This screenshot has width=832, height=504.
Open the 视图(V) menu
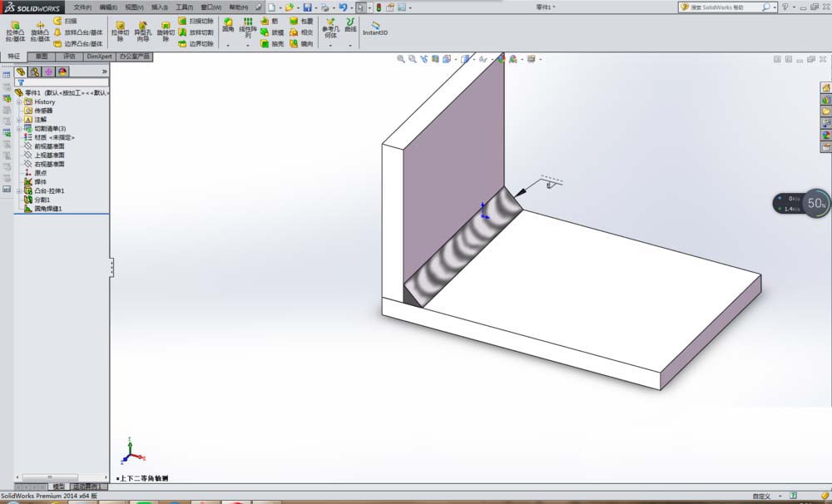click(x=134, y=7)
